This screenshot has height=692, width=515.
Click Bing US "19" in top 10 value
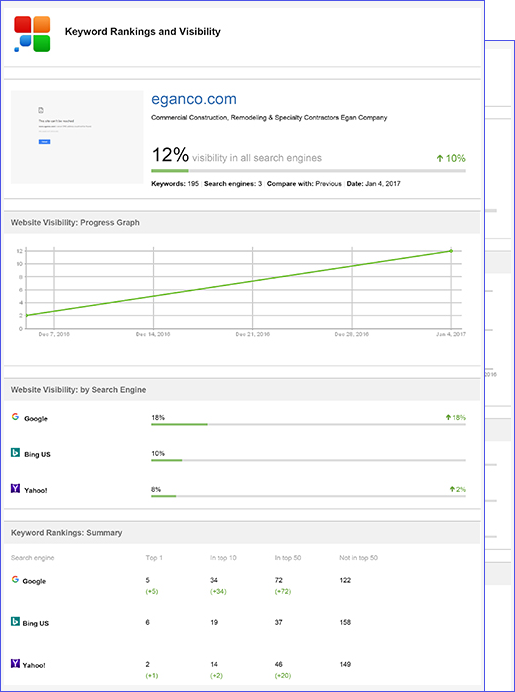pyautogui.click(x=214, y=622)
